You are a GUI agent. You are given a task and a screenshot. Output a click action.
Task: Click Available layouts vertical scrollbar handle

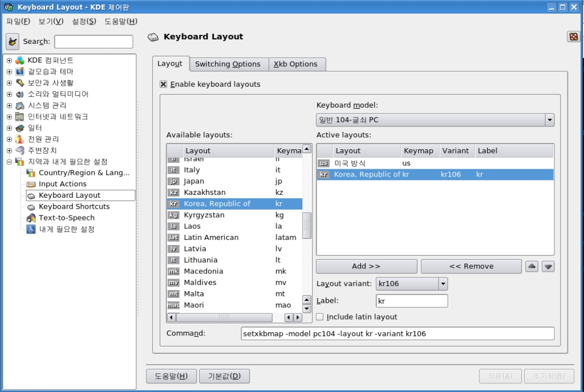click(306, 226)
